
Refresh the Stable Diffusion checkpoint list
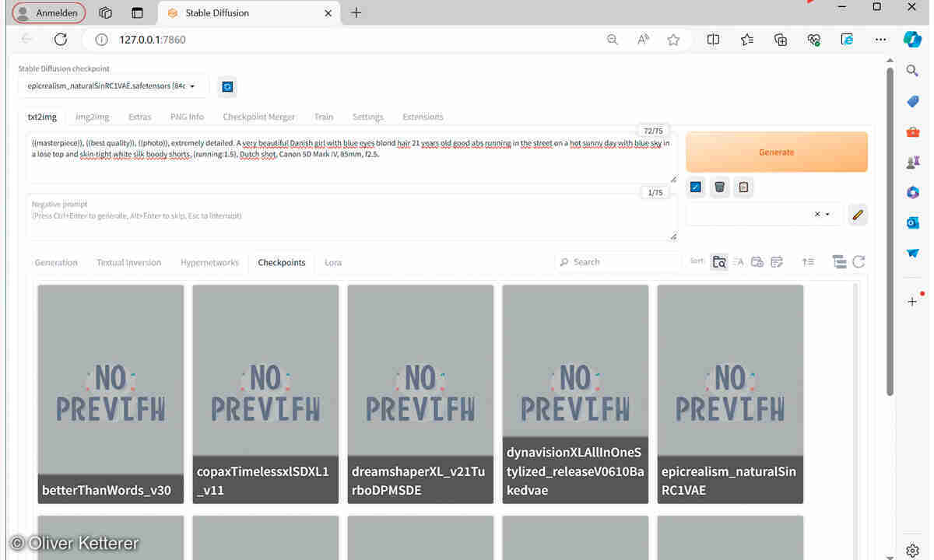pyautogui.click(x=227, y=86)
